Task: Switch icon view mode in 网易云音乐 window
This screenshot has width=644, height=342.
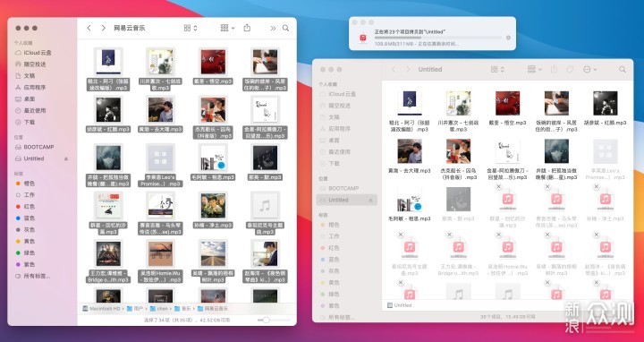Action: (x=191, y=28)
